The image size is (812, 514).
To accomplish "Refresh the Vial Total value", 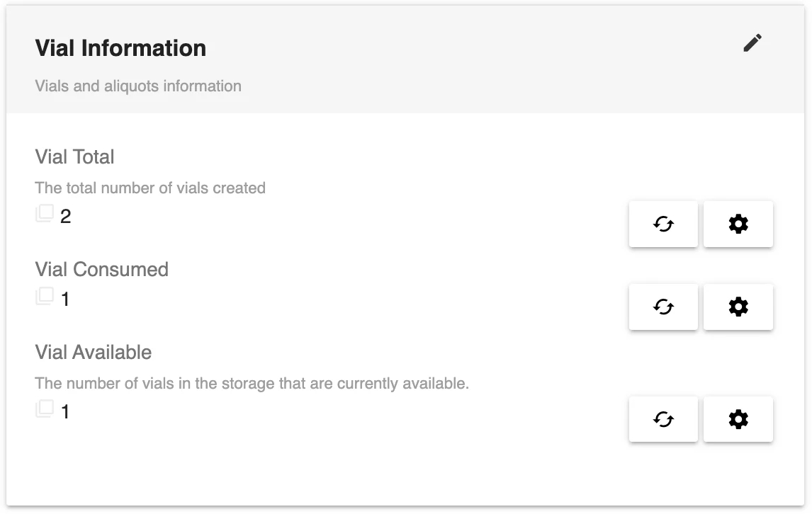I will coord(663,224).
